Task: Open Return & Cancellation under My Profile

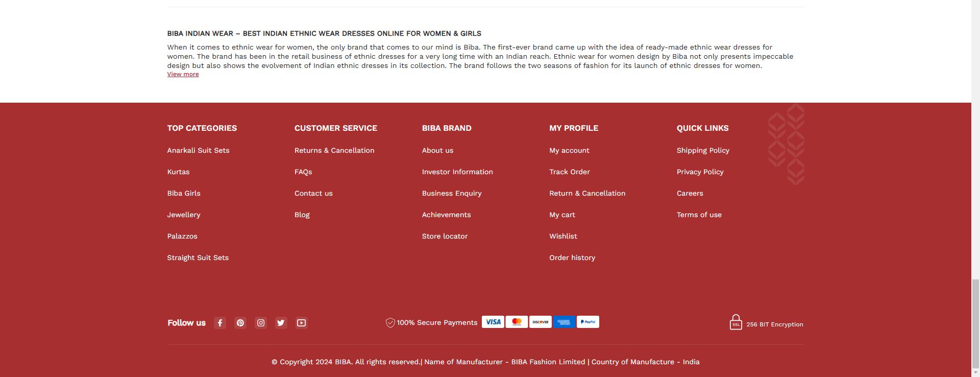Action: point(587,193)
